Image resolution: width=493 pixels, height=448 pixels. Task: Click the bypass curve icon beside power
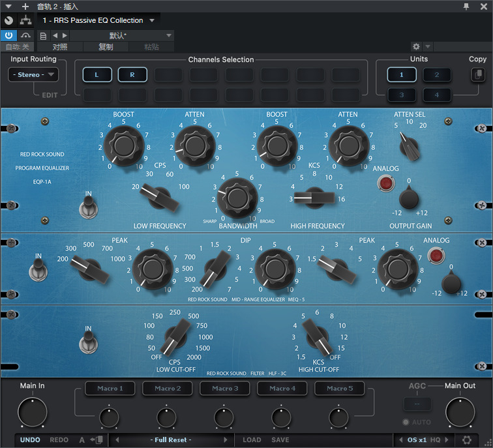pyautogui.click(x=26, y=35)
